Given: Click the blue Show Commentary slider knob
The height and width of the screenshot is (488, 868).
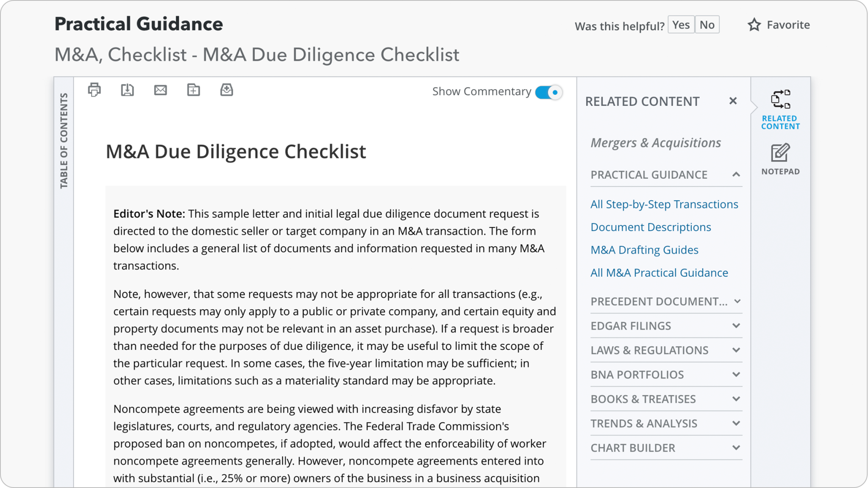Looking at the screenshot, I should coord(554,91).
